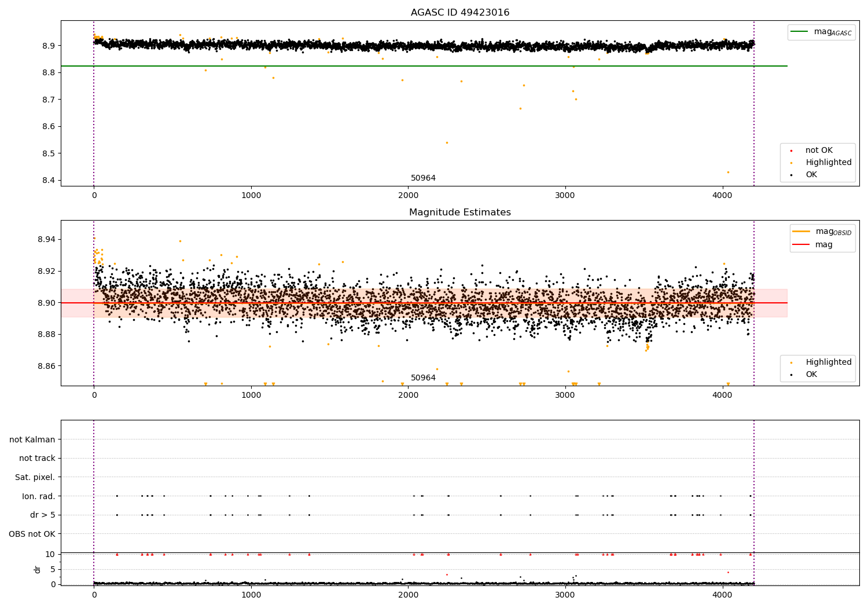
Task: Click the 3000 x-axis tick of the Magnitude Estimates plot
Action: (565, 395)
